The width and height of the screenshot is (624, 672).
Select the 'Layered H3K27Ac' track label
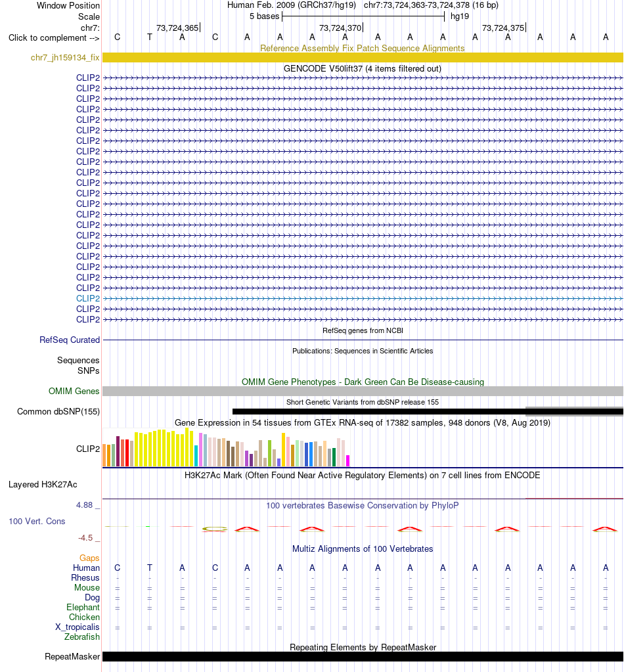43,485
